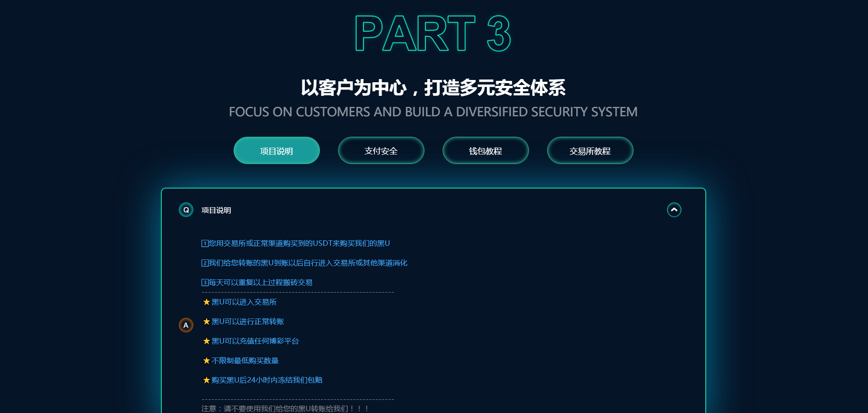Open the 钱包教程 section

pos(485,150)
